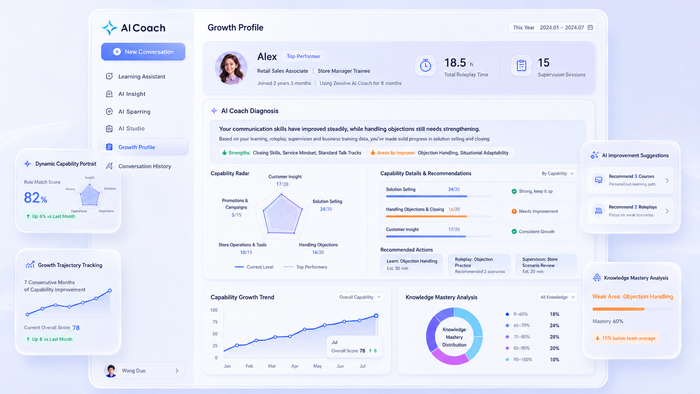Click the AI Coach star logo

coord(109,28)
